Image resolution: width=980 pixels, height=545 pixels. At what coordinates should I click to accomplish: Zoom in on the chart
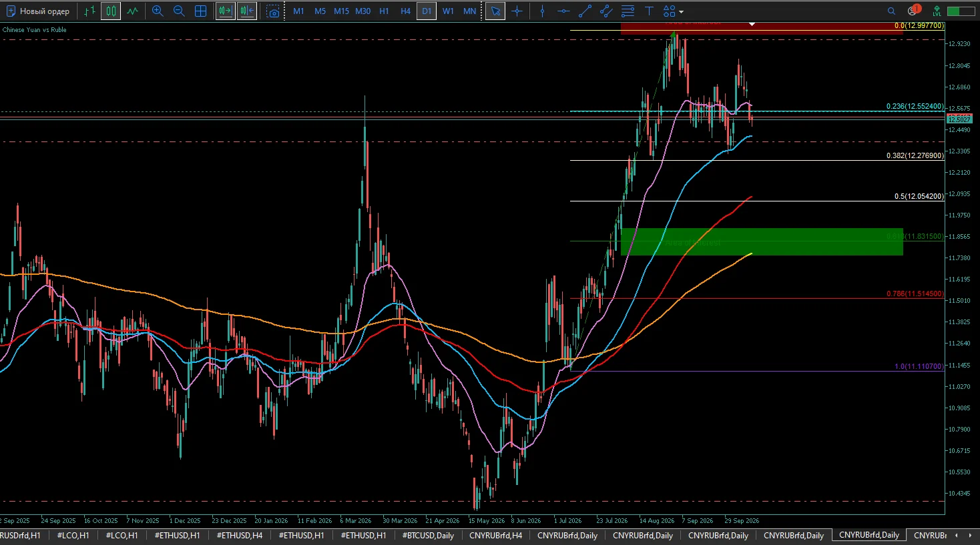pyautogui.click(x=158, y=11)
